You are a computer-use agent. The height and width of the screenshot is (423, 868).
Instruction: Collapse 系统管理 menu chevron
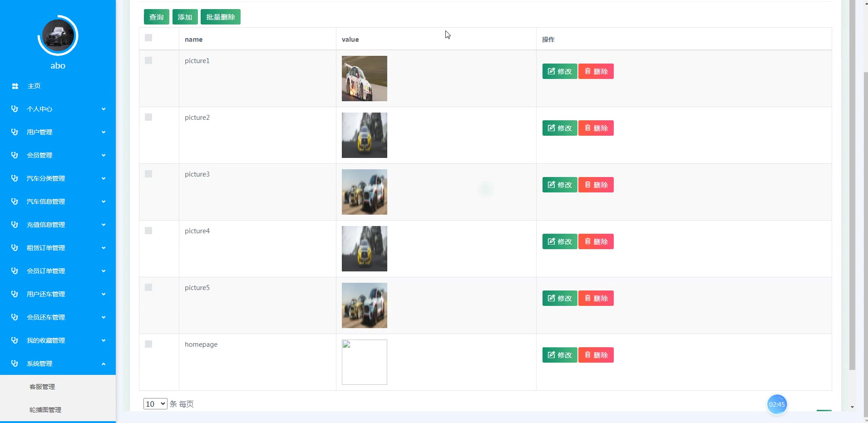click(x=104, y=364)
